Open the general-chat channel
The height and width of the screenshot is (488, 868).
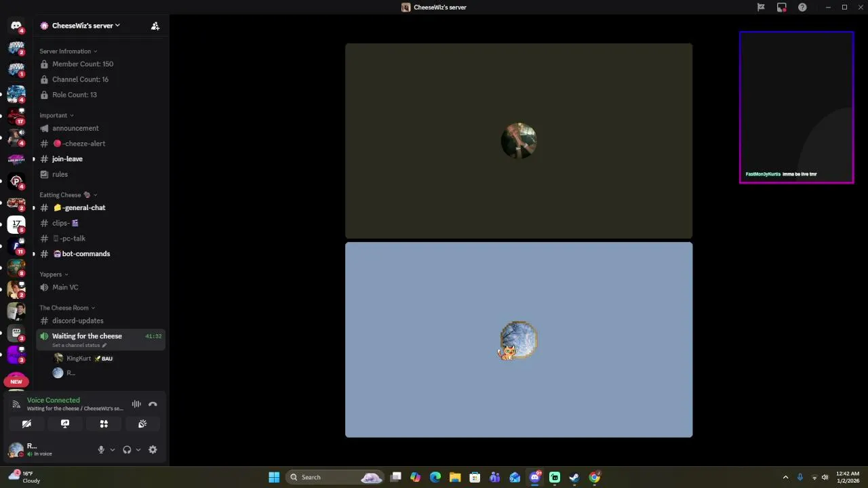click(101, 207)
